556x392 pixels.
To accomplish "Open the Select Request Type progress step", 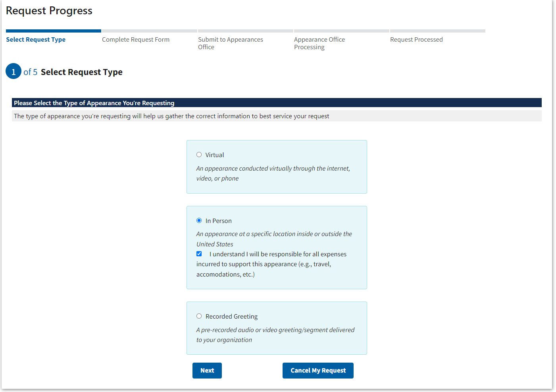I will [x=36, y=40].
